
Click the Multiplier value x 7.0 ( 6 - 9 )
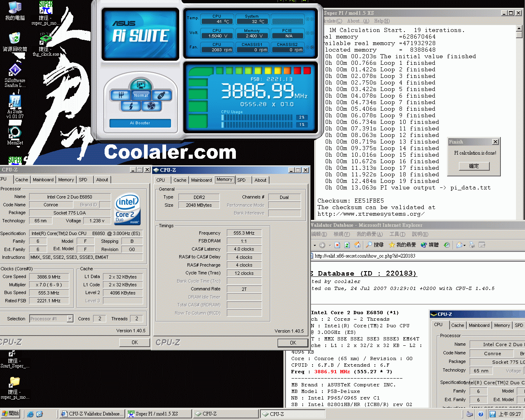point(49,285)
